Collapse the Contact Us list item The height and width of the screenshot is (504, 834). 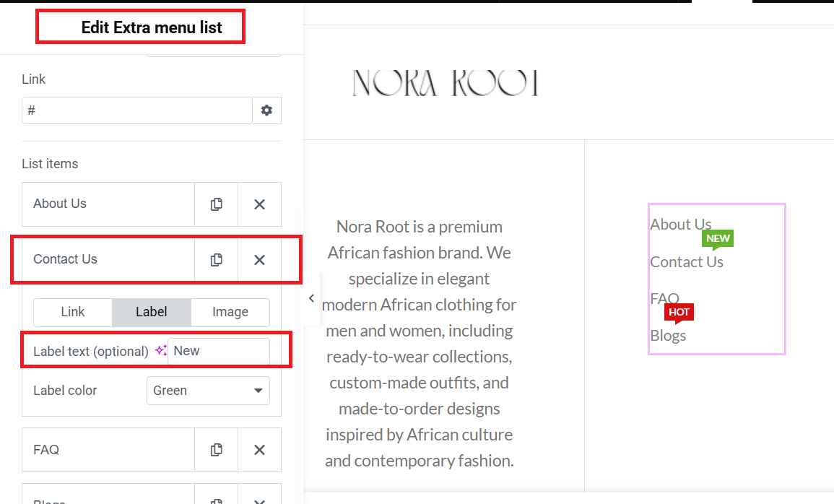(108, 259)
